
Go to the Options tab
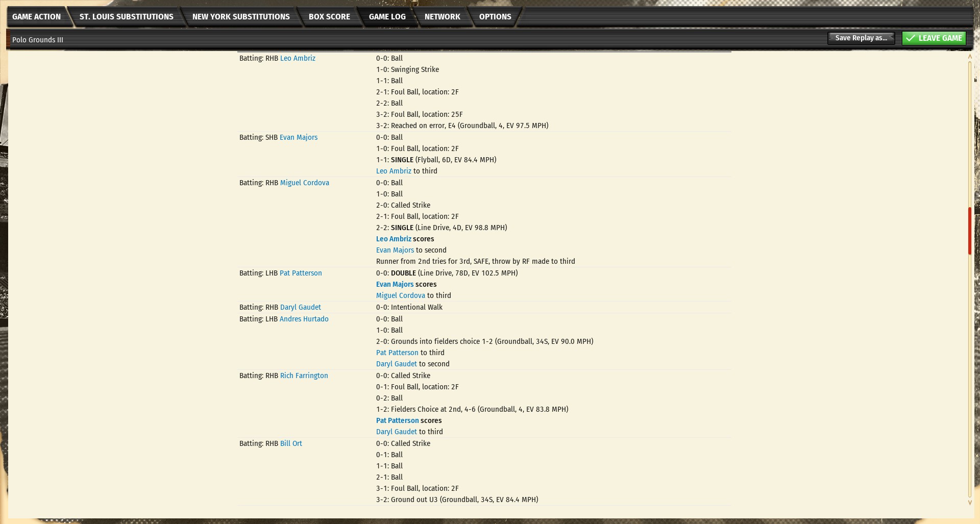coord(495,17)
